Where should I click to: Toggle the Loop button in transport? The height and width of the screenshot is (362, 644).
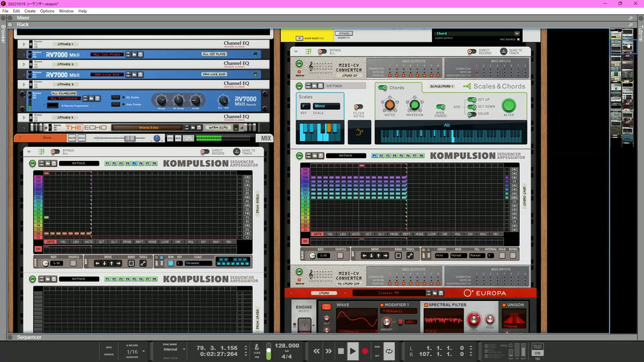[x=388, y=351]
